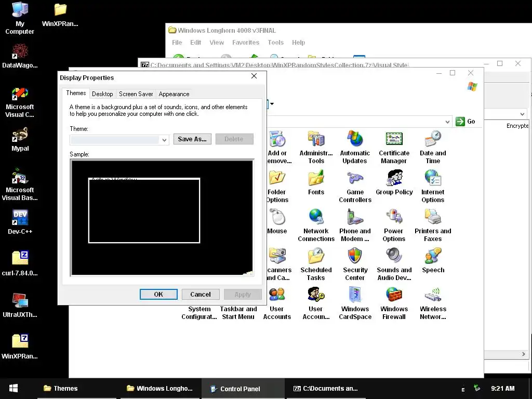Open Date and Time settings
The image size is (532, 399).
[x=433, y=147]
